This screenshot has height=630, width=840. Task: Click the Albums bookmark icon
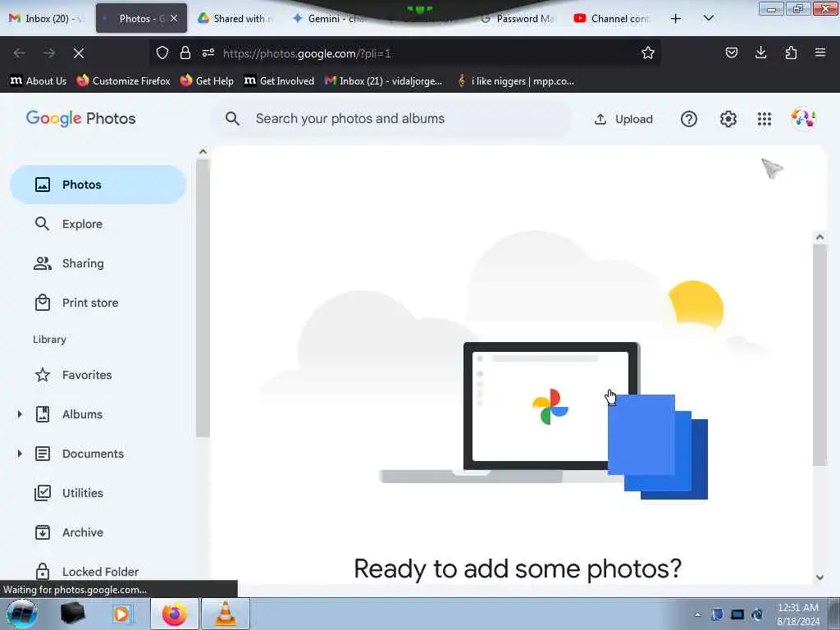tap(43, 414)
